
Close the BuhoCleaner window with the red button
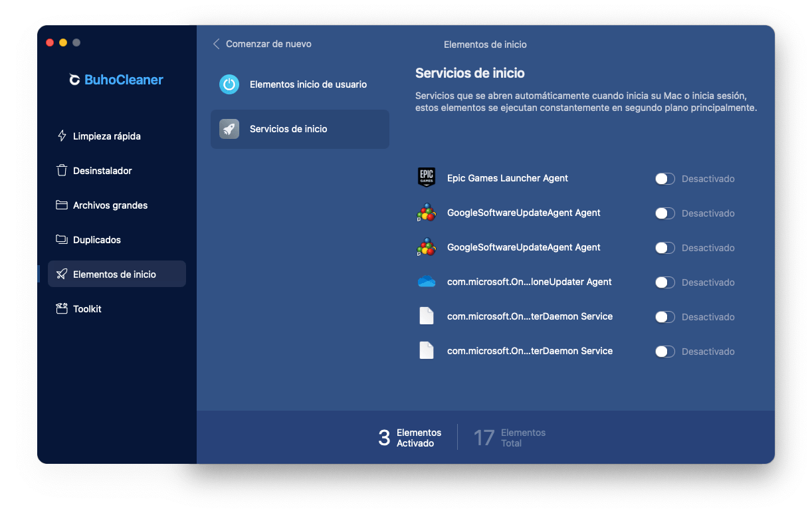pyautogui.click(x=50, y=43)
